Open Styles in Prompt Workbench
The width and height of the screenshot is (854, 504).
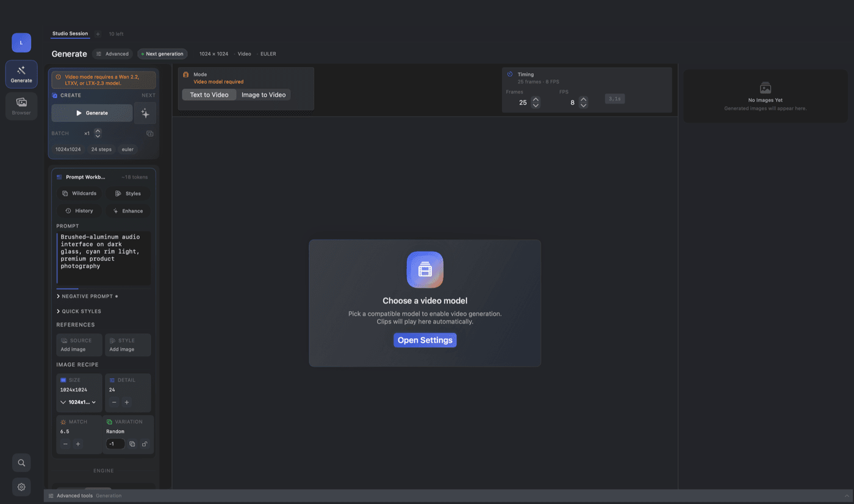(x=127, y=193)
